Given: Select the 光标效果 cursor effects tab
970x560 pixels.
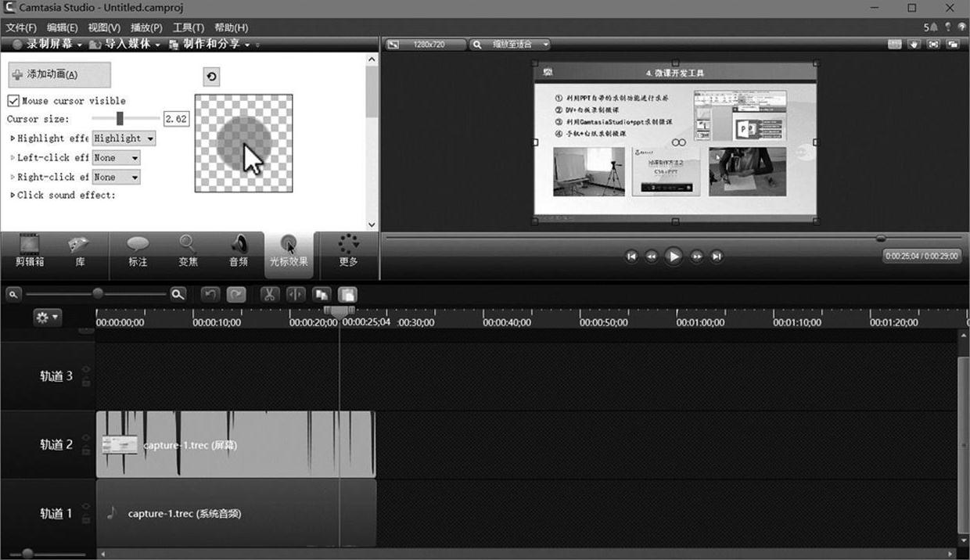Looking at the screenshot, I should pyautogui.click(x=289, y=253).
